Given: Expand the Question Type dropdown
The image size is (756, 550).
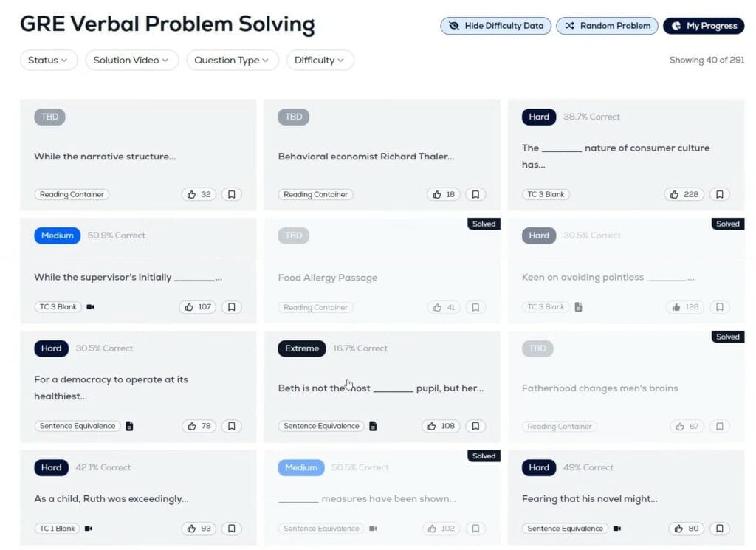Looking at the screenshot, I should click(x=233, y=61).
